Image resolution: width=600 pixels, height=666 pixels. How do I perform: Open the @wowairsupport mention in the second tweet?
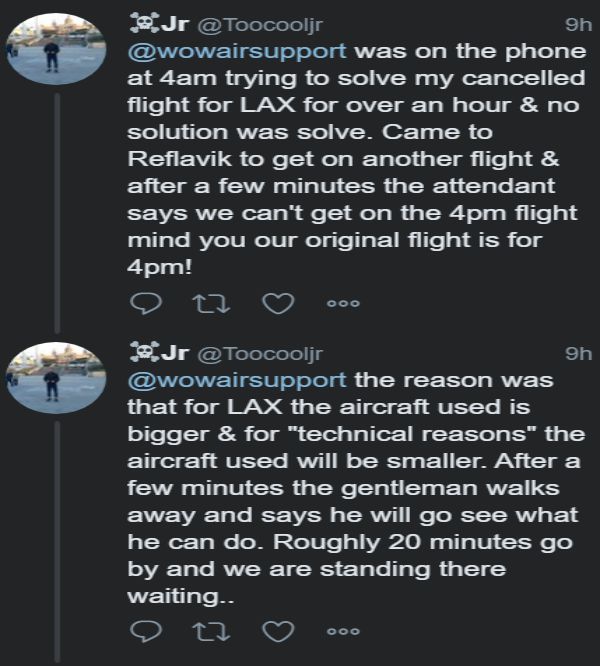238,381
